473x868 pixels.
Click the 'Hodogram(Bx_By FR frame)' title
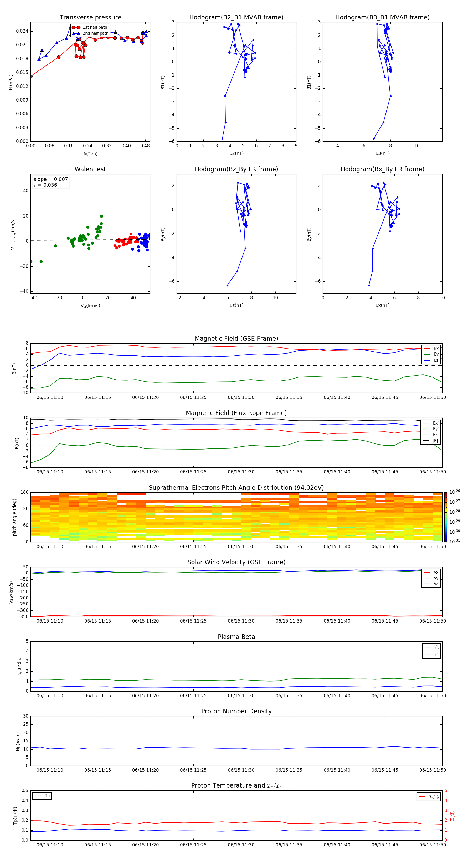382,169
